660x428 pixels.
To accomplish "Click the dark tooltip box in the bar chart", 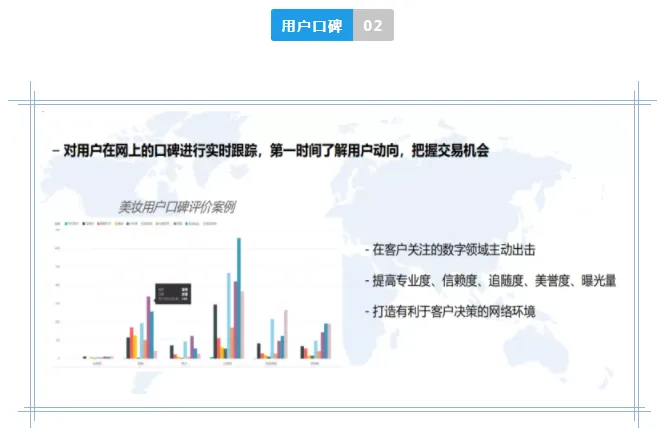I will [x=173, y=294].
